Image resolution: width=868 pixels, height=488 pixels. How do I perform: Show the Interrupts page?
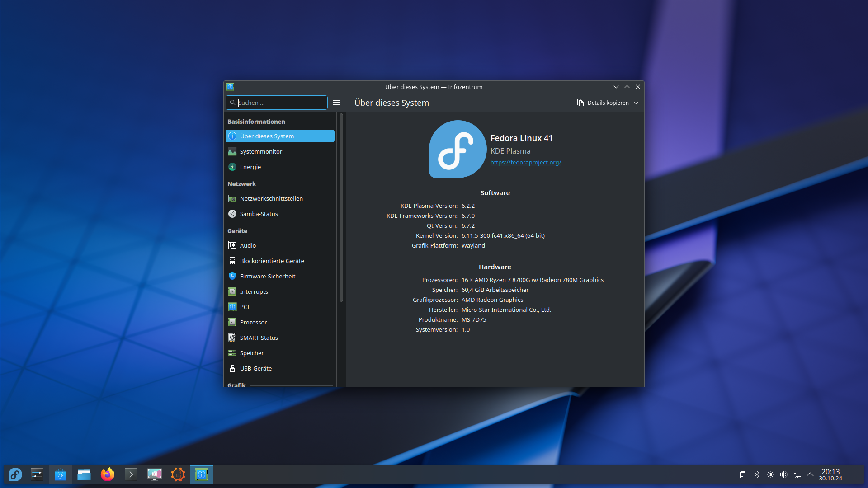point(280,291)
